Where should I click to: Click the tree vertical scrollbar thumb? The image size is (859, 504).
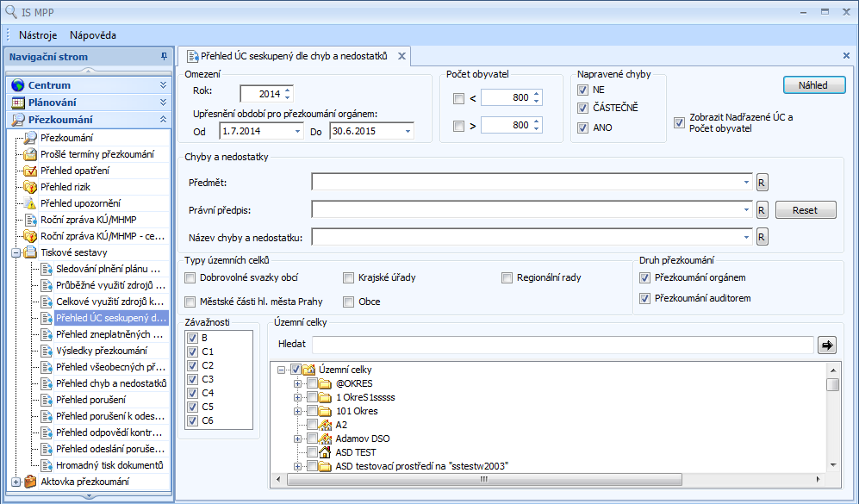pos(832,384)
